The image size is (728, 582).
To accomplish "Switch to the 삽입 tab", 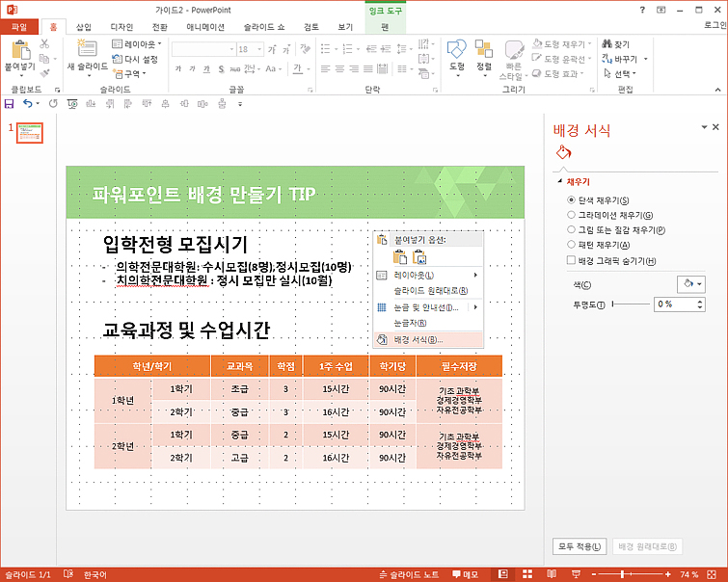I will [84, 27].
